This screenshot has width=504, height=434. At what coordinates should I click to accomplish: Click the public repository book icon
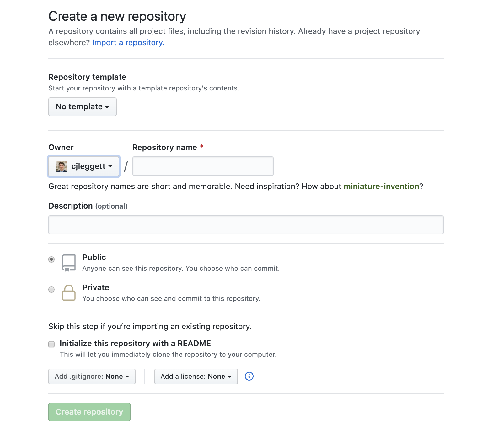[x=69, y=263]
